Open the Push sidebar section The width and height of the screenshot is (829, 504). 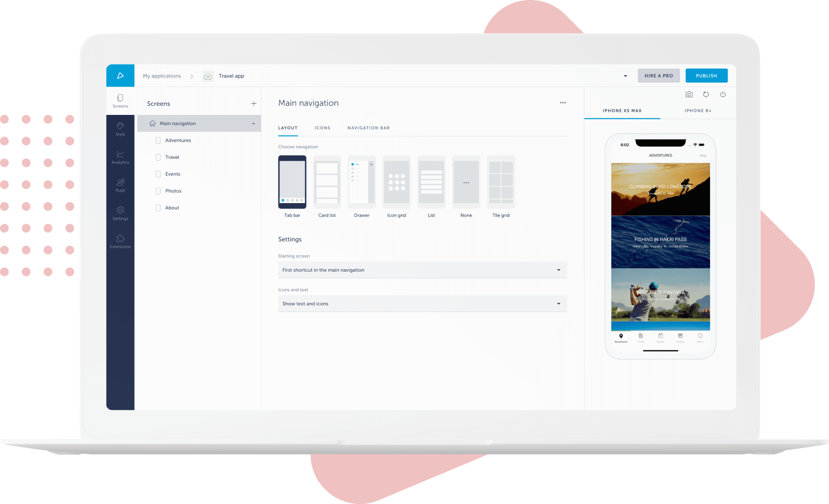coord(120,185)
